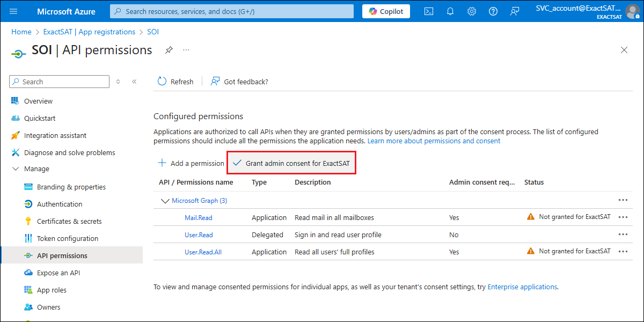
Task: Open portal settings gear
Action: (472, 11)
